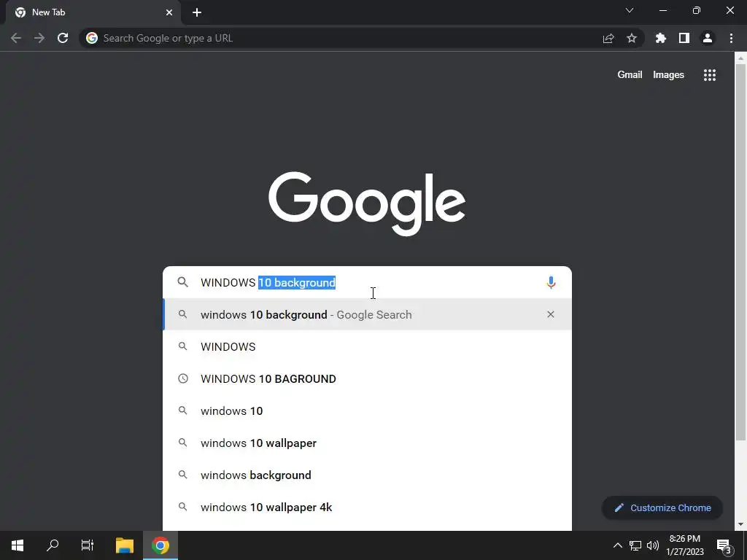Open File Explorer from the taskbar
Screen dimensions: 747x560
125,545
